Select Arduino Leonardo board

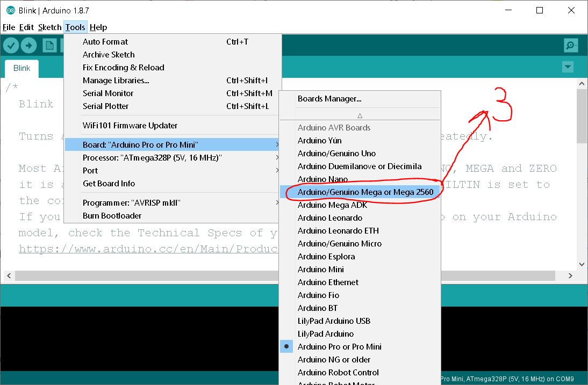[x=360, y=218]
